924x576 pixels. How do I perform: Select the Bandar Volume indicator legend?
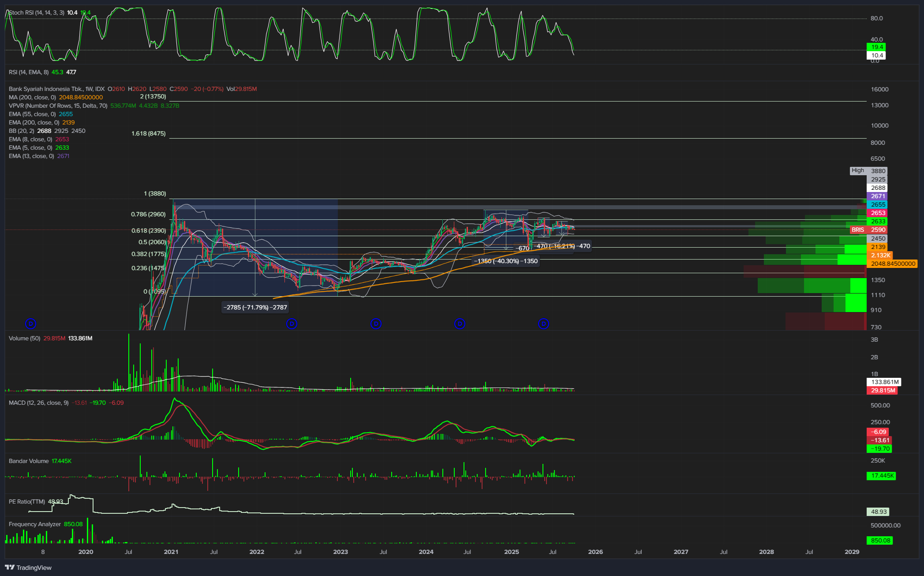point(29,461)
